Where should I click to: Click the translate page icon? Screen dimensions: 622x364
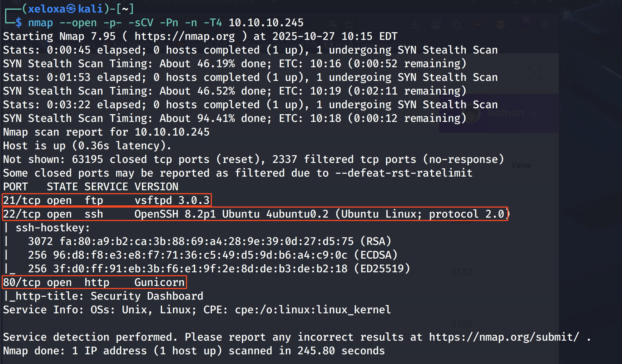click(x=333, y=25)
